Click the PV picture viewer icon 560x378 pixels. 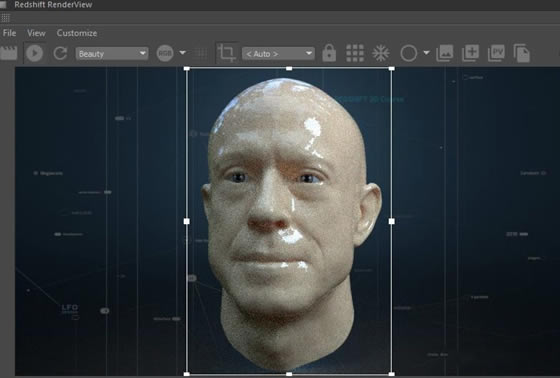[496, 53]
